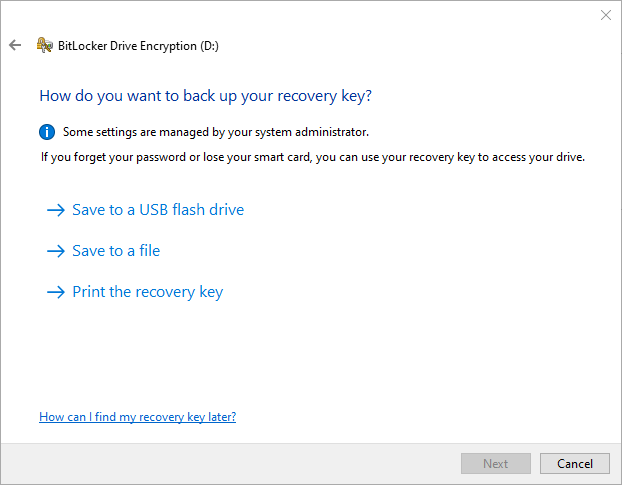622x485 pixels.
Task: Select the Save to a file option
Action: pyautogui.click(x=116, y=251)
